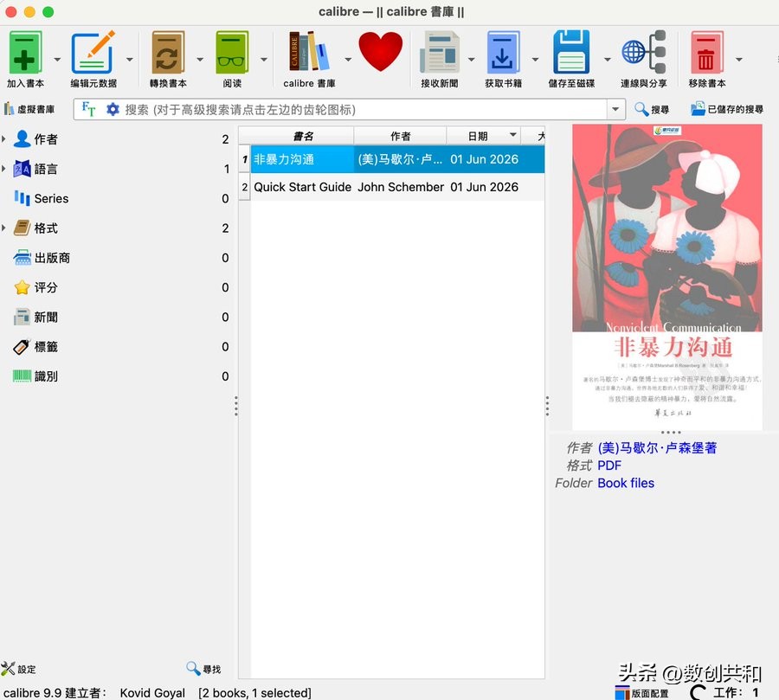Open the dropdown arrow next to Add books
The image size is (779, 700).
57,60
